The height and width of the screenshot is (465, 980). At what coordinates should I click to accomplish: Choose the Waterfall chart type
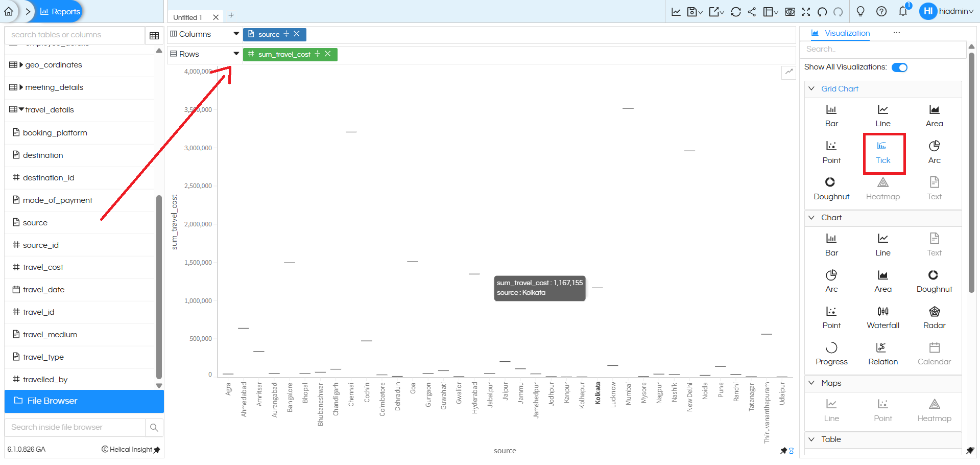(883, 317)
